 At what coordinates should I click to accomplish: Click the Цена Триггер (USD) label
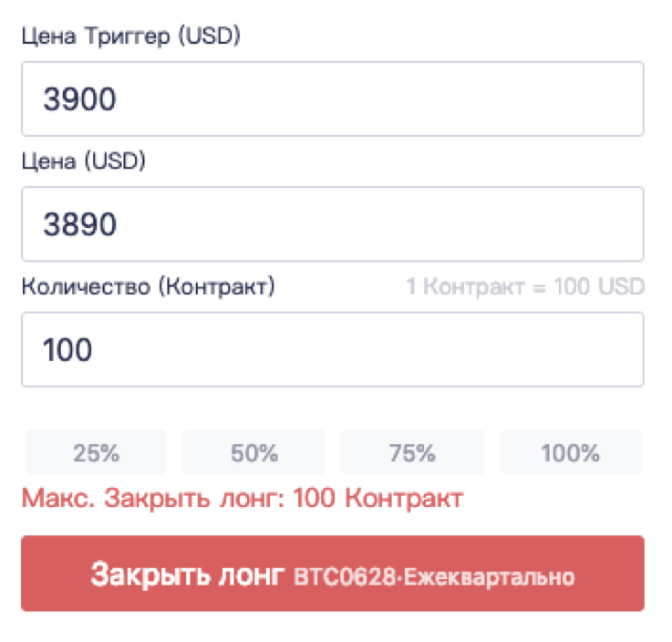click(131, 36)
